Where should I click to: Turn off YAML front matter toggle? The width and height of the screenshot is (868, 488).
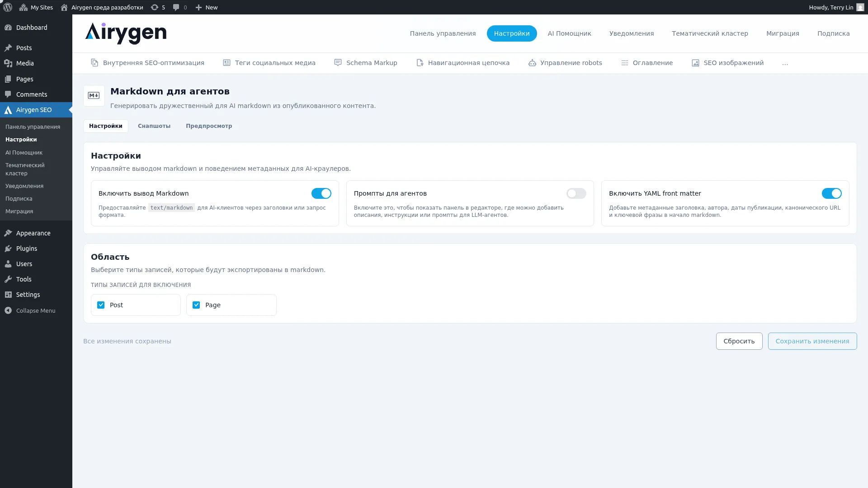[x=831, y=193]
